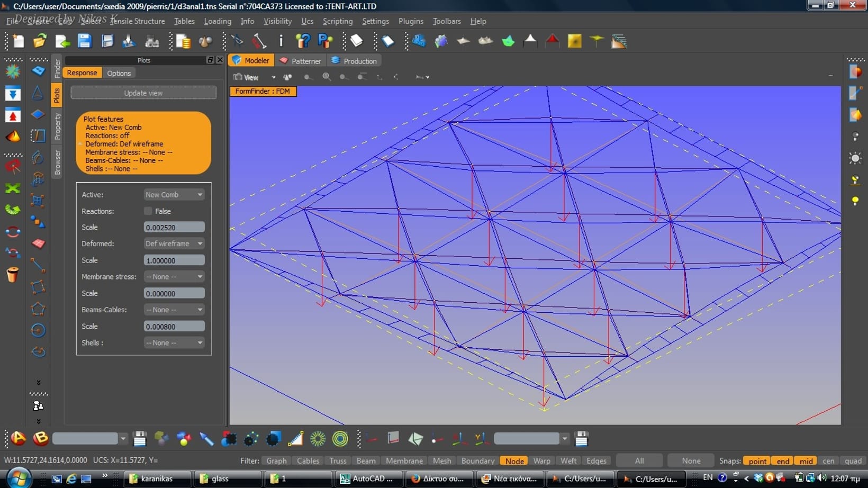This screenshot has height=488, width=868.
Task: Click the 'All' filter button
Action: click(x=639, y=460)
